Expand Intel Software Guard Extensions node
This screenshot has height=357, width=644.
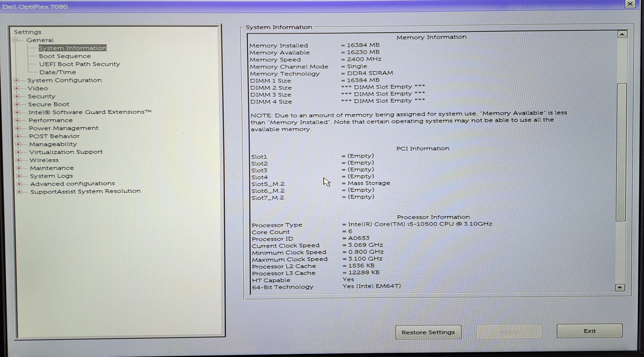(17, 112)
